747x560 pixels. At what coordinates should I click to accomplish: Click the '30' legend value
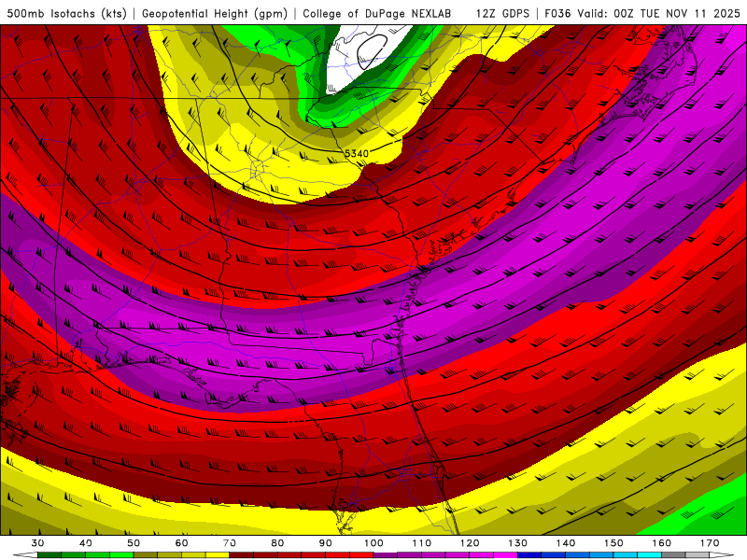[37, 543]
